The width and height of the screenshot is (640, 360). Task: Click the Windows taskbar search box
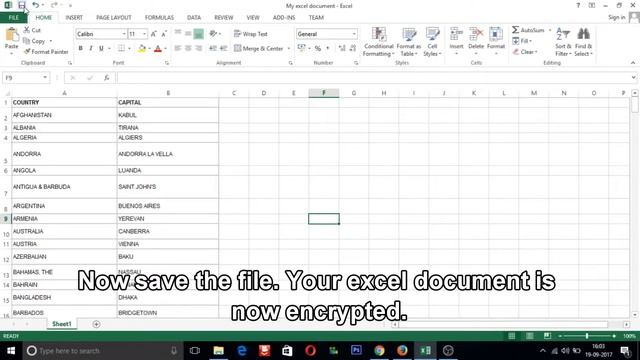pyautogui.click(x=102, y=351)
